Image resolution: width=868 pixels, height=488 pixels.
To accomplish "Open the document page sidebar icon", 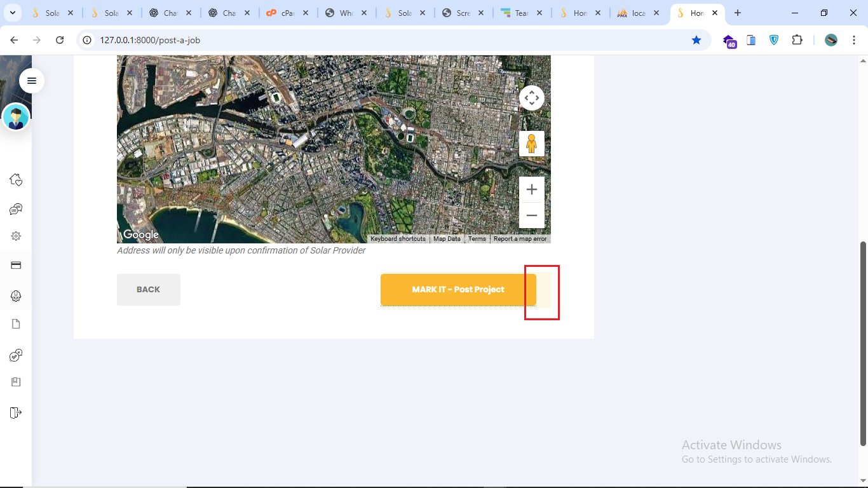I will [16, 324].
